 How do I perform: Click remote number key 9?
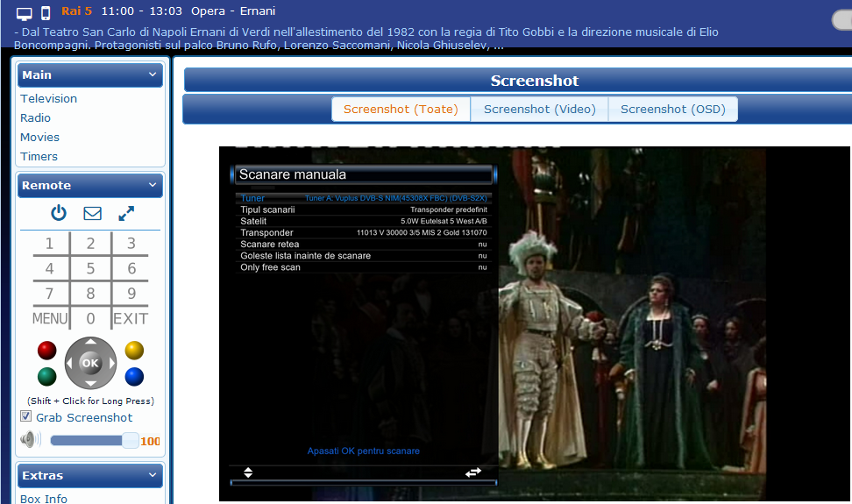click(131, 294)
